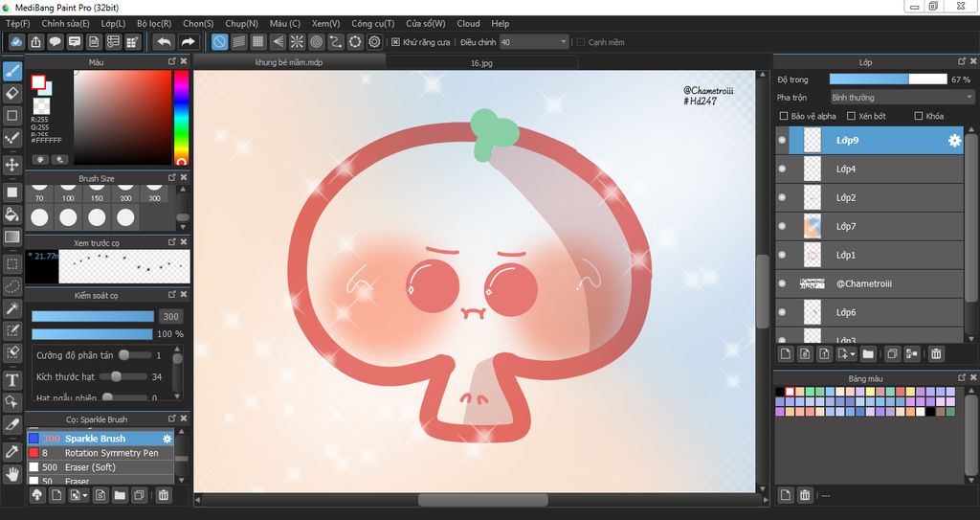Screen dimensions: 980x520
Task: Enable Khóa checkbox
Action: click(x=918, y=116)
